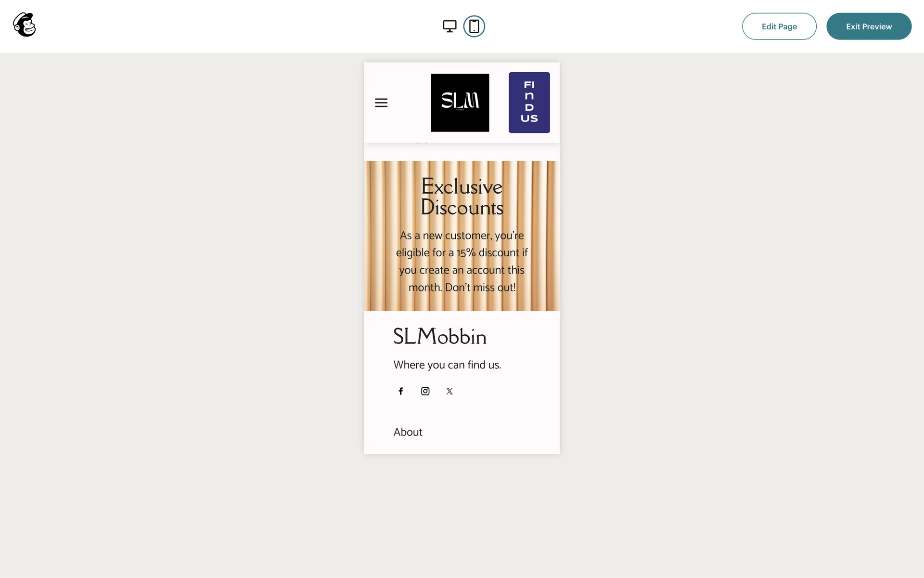The height and width of the screenshot is (578, 924).
Task: Click the 'As a new customer' text line
Action: [462, 236]
